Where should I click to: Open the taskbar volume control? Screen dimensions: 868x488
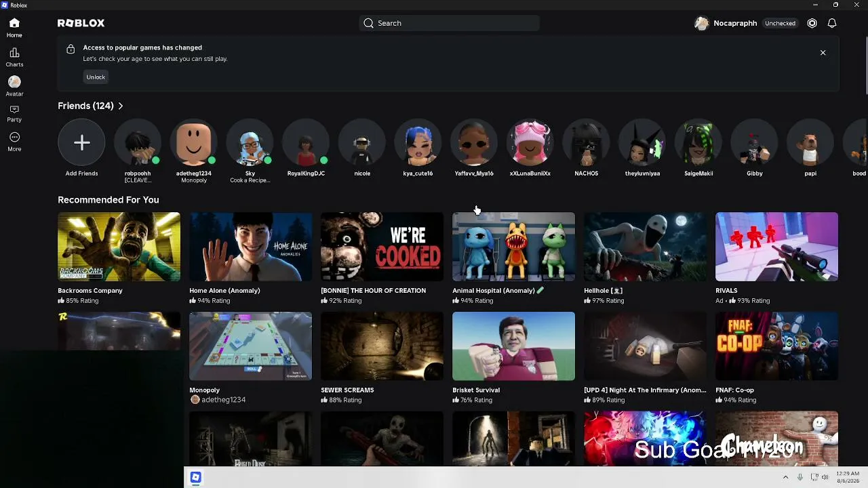click(825, 477)
